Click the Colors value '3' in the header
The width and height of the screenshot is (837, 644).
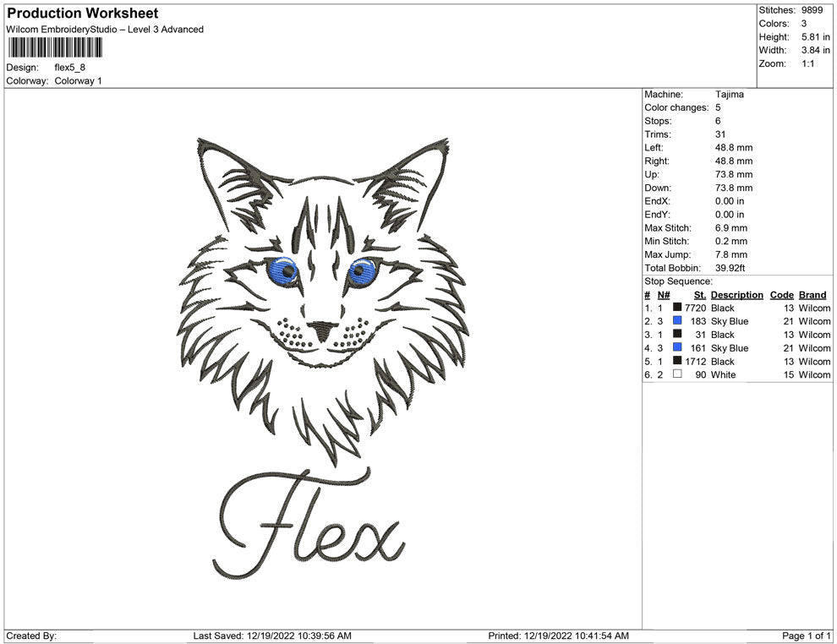pyautogui.click(x=804, y=24)
